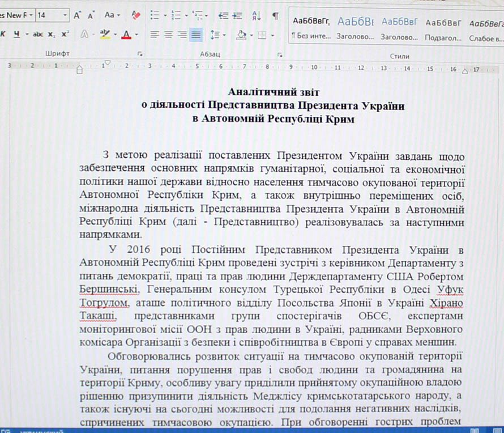The image size is (504, 433).
Task: Apply the red font color swatch
Action: coord(125,35)
